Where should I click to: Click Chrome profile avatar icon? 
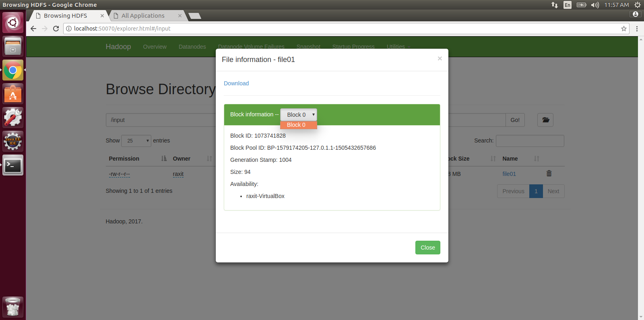click(636, 14)
